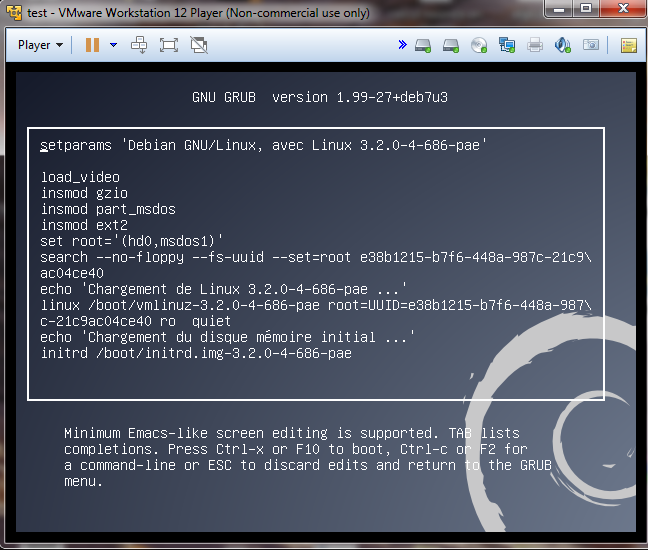Click the printer device icon

pyautogui.click(x=535, y=45)
